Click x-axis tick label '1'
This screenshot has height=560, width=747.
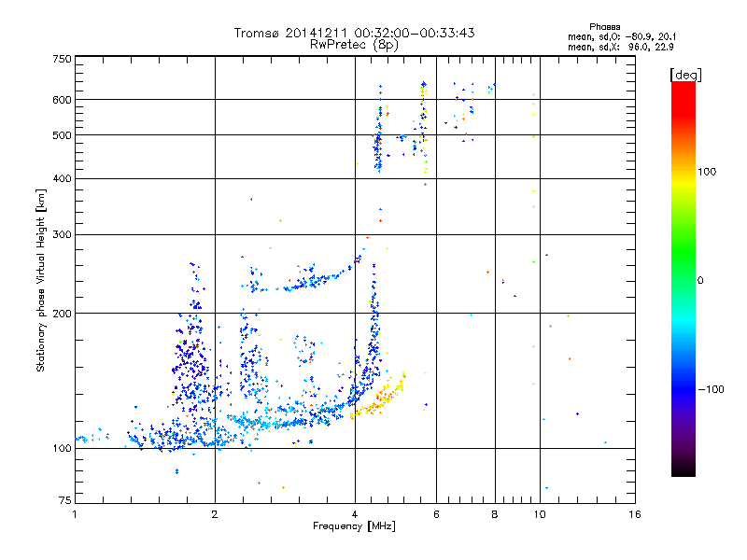(75, 514)
